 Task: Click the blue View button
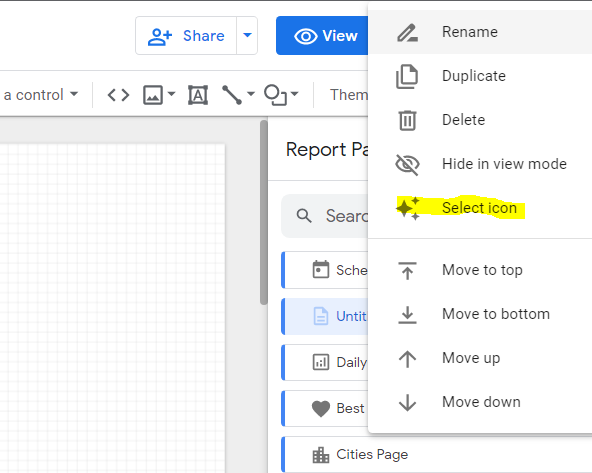(322, 36)
